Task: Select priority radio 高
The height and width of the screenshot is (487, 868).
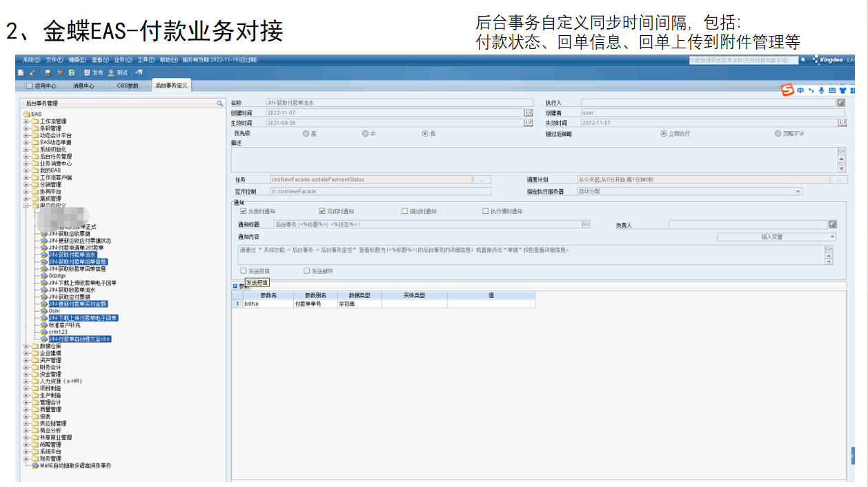Action: click(306, 134)
